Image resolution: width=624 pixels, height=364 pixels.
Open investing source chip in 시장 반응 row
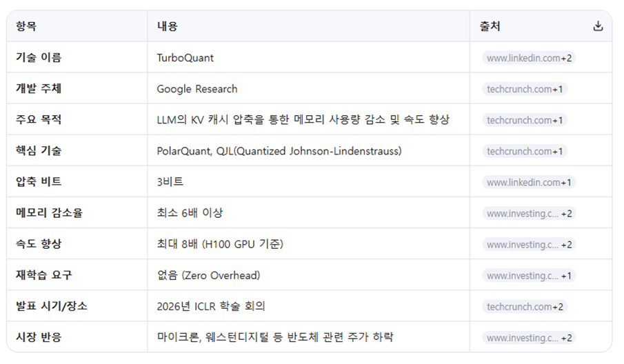[x=529, y=338]
